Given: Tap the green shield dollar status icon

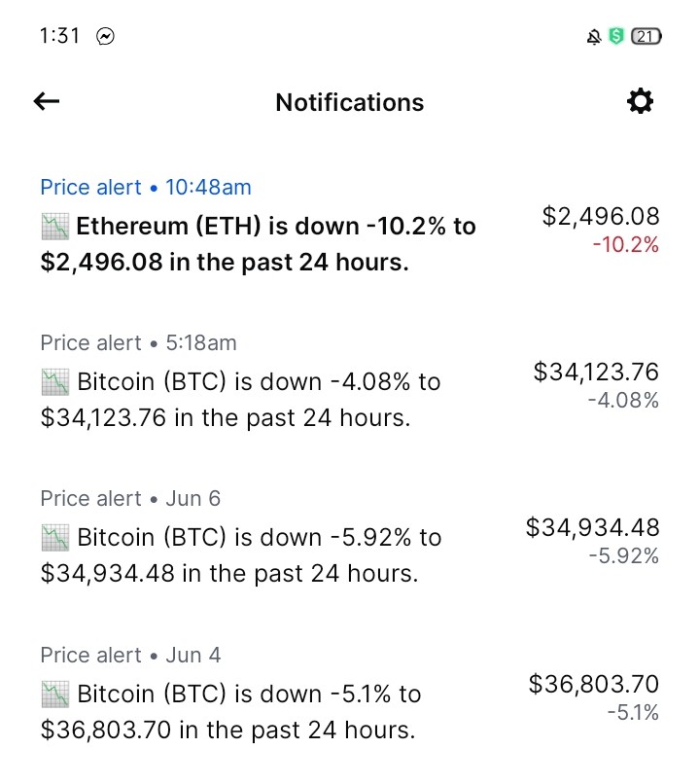Looking at the screenshot, I should click(x=616, y=36).
